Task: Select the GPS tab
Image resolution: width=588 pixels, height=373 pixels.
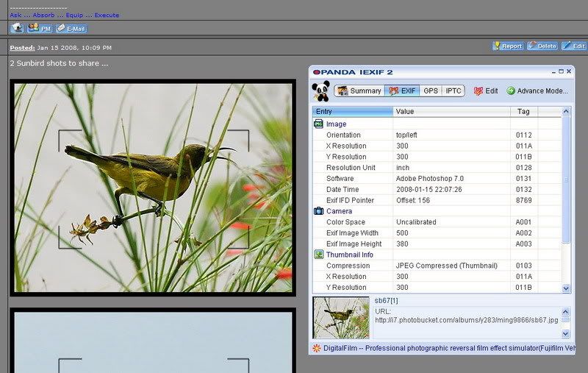Action: click(431, 90)
